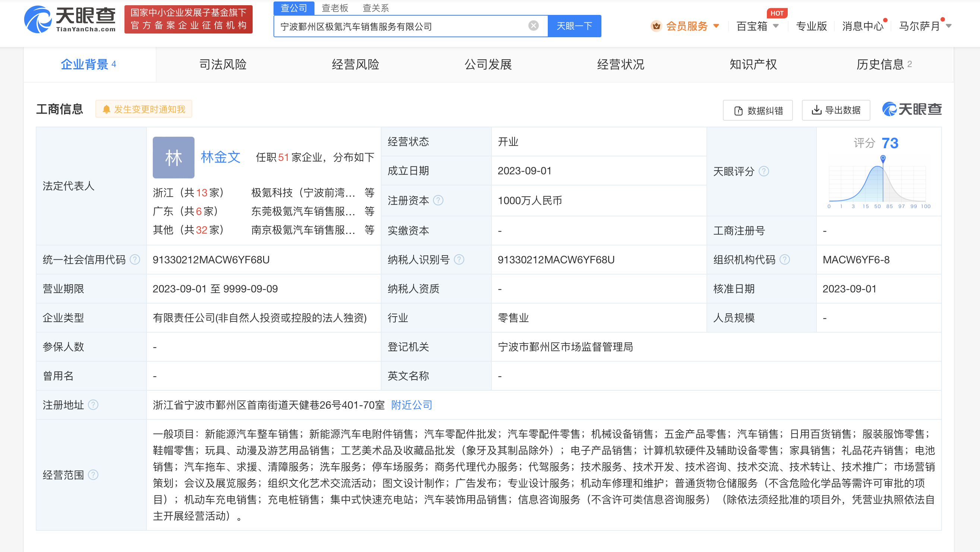Click the question mark beside 组织机构代码
This screenshot has height=552, width=980.
pyautogui.click(x=785, y=260)
